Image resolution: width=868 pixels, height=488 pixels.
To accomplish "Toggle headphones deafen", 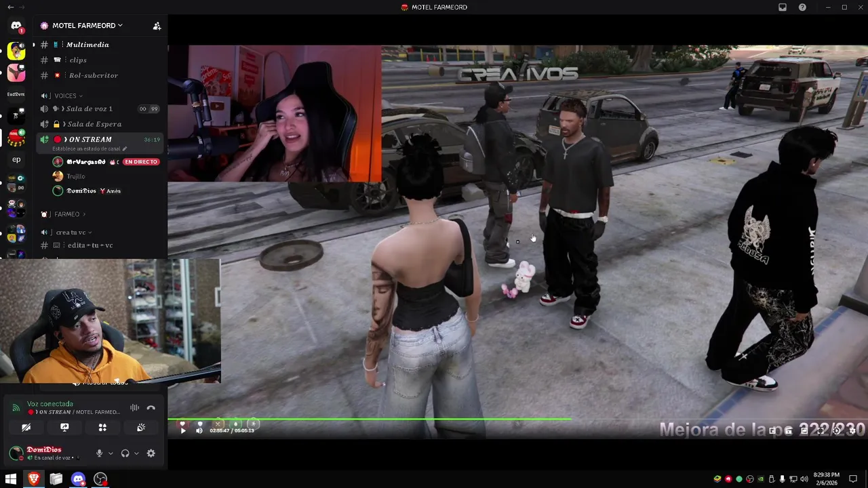I will pyautogui.click(x=125, y=453).
